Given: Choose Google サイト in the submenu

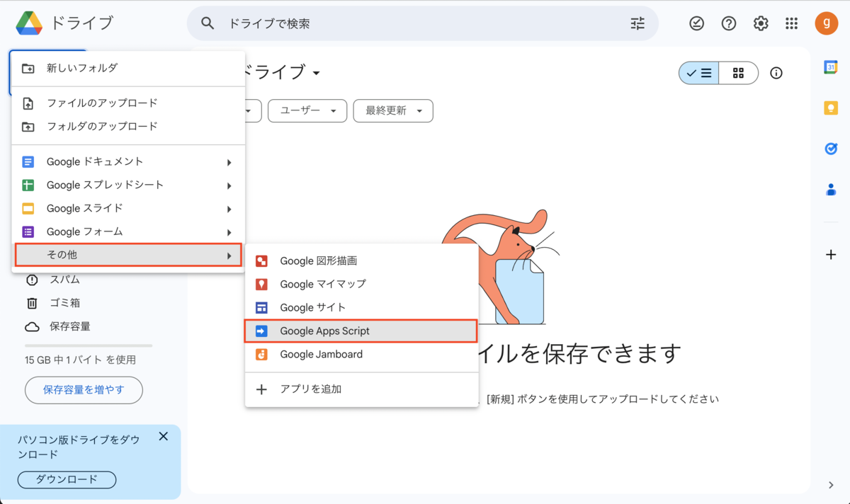Looking at the screenshot, I should pyautogui.click(x=312, y=307).
